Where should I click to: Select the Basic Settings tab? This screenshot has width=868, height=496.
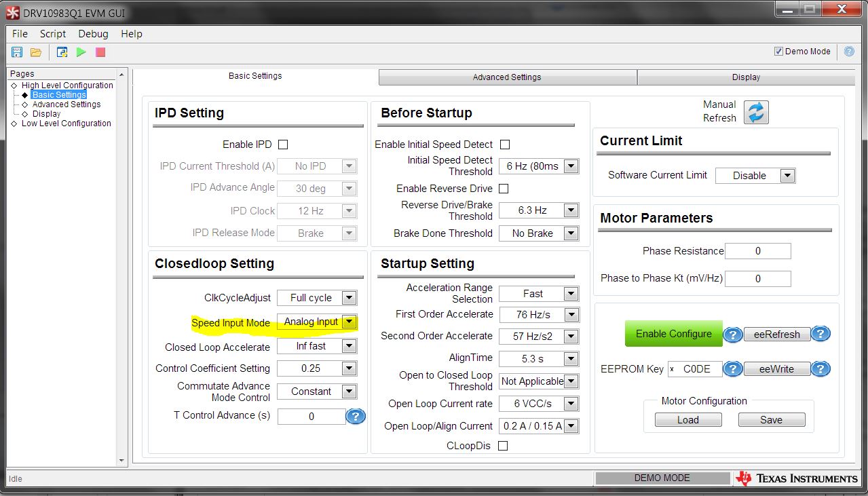click(x=255, y=76)
